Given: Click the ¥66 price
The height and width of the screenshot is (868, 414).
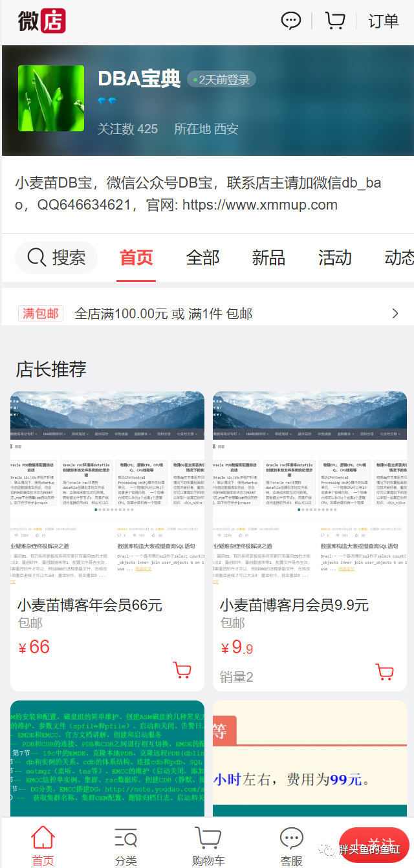Looking at the screenshot, I should 34,647.
